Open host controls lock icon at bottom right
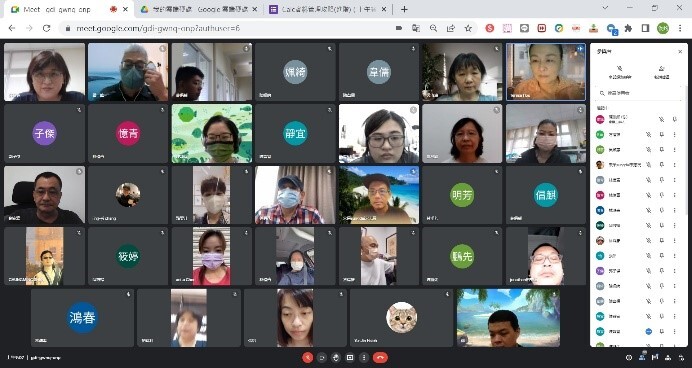Image resolution: width=692 pixels, height=368 pixels. point(681,357)
